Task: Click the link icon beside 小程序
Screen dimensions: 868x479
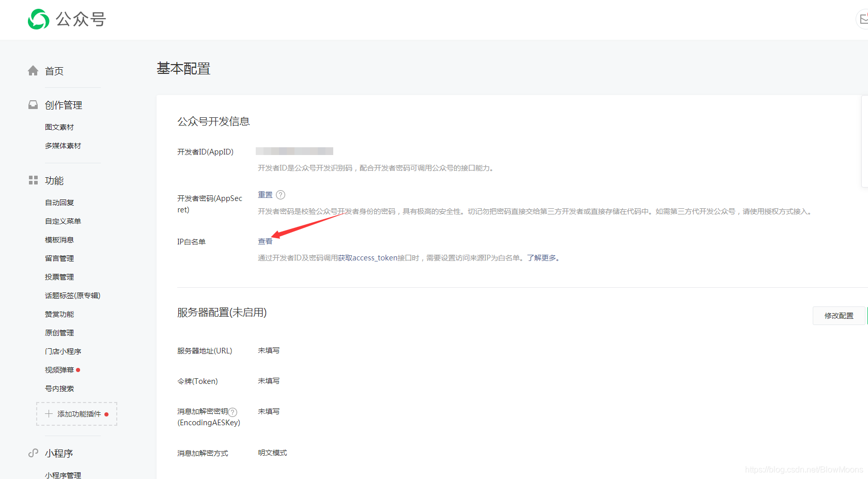Action: pos(33,453)
